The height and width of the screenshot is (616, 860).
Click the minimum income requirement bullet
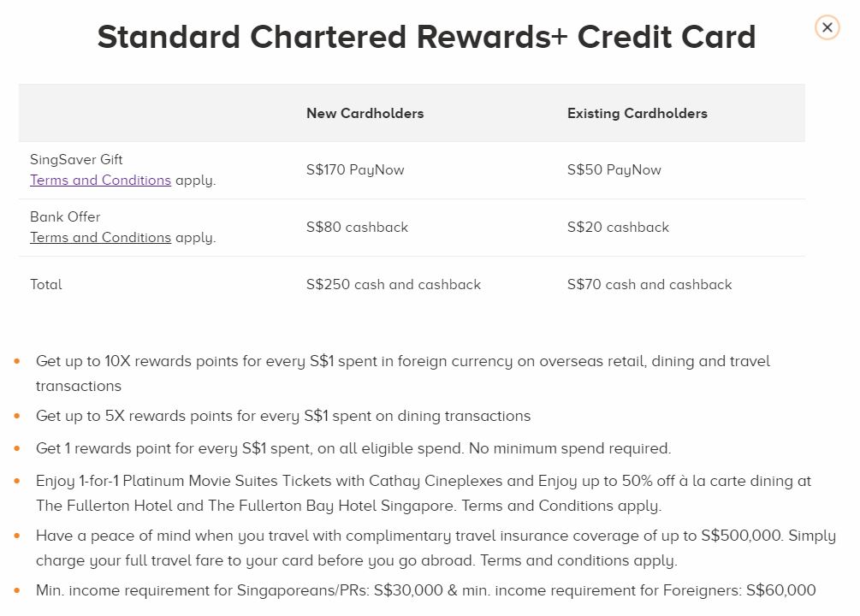(425, 591)
